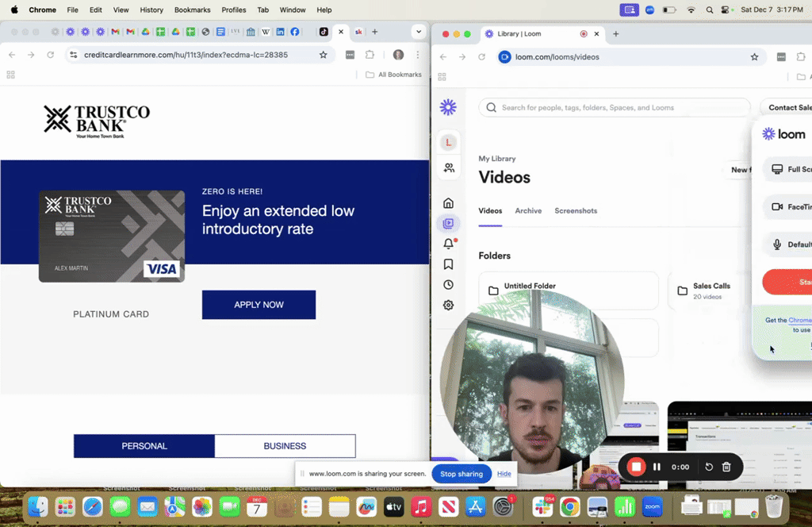Open Loom home from the sidebar house icon

(x=449, y=203)
